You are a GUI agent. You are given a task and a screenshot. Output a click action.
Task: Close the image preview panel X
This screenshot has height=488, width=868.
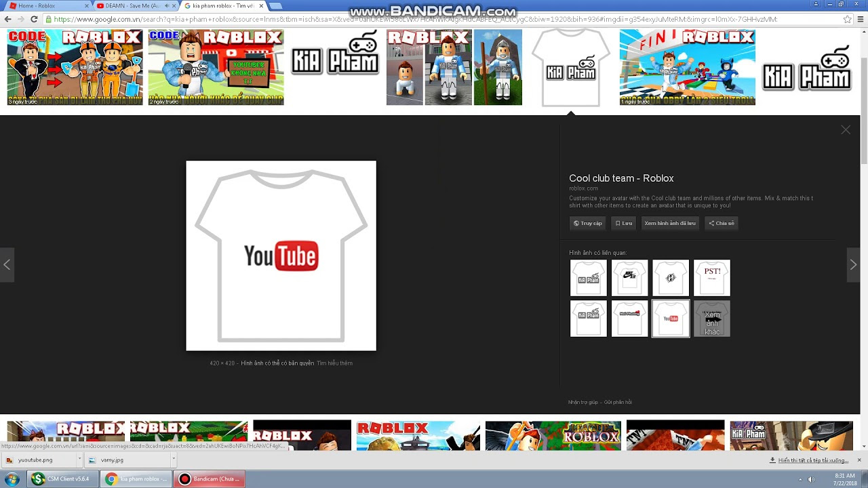tap(846, 129)
